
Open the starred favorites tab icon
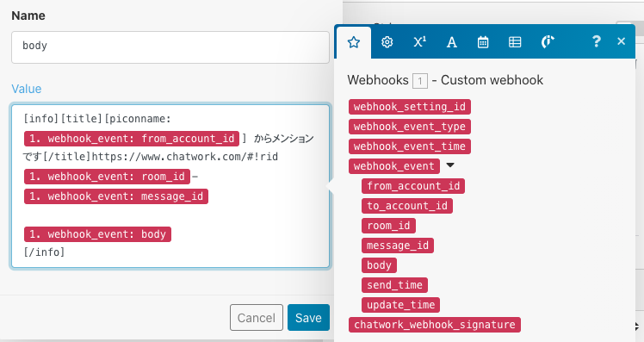click(x=354, y=42)
